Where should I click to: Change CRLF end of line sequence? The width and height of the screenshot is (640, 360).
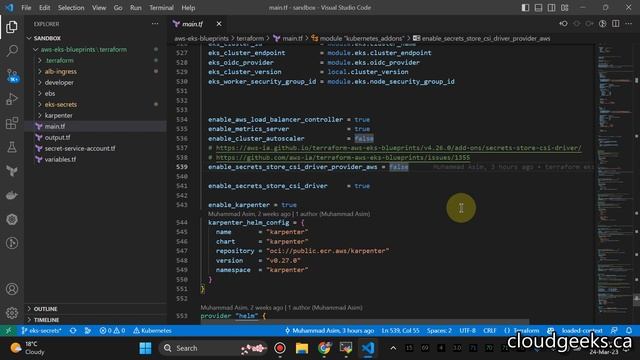489,331
